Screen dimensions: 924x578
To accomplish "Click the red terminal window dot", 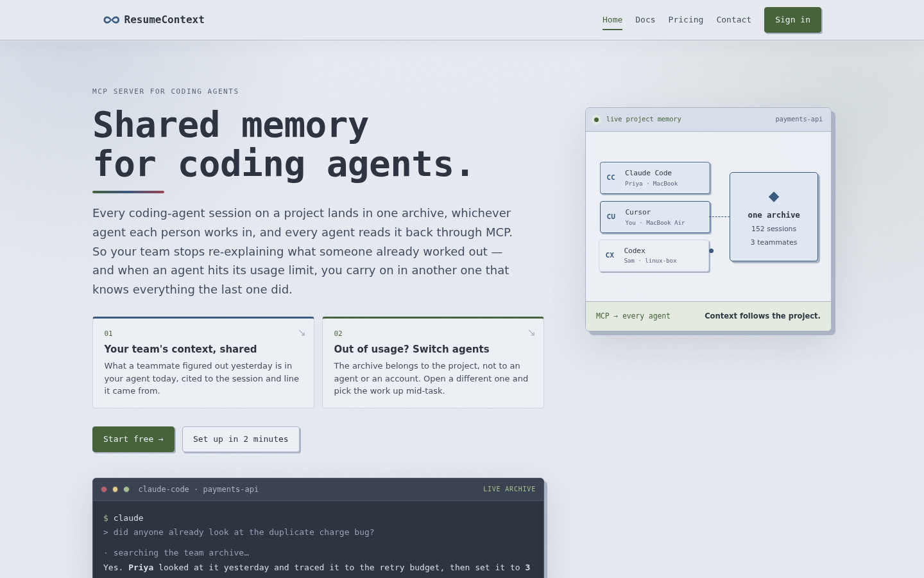I will (104, 489).
